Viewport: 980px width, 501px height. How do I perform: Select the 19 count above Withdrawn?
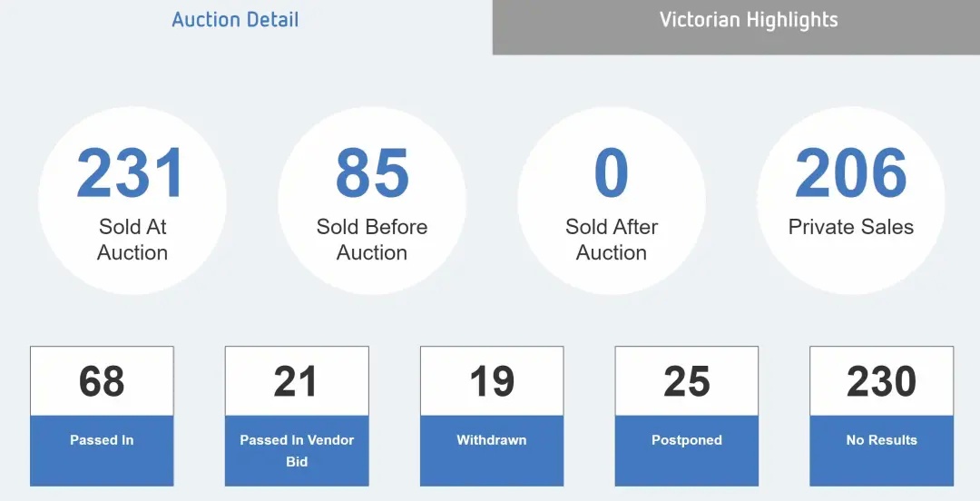(492, 381)
